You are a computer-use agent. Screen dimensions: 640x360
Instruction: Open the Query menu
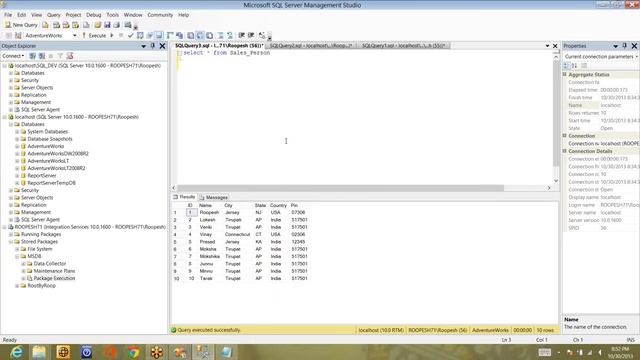[x=53, y=15]
